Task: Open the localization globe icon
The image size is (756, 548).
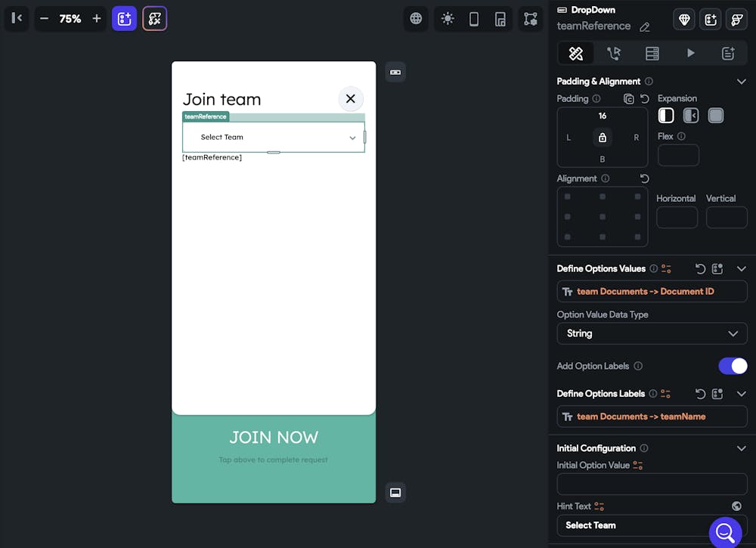Action: (x=415, y=19)
